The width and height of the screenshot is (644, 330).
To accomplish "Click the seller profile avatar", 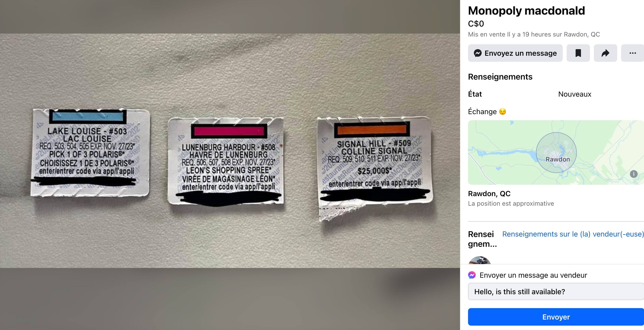I will pos(479,260).
